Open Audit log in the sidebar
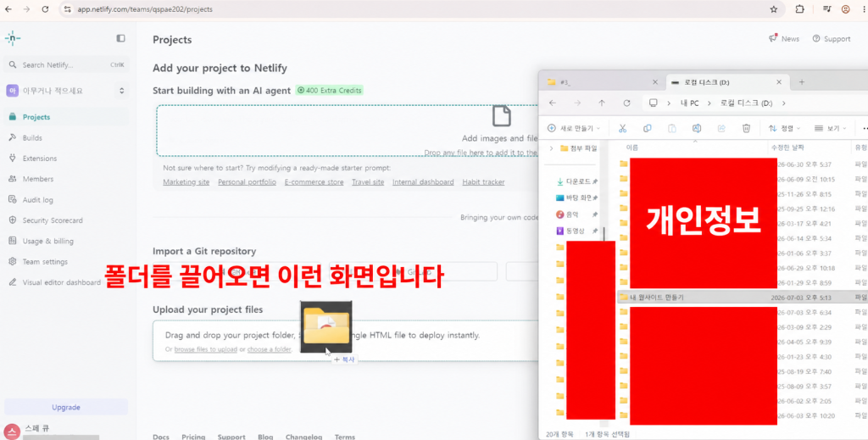Viewport: 868px width, 440px height. click(x=66, y=200)
